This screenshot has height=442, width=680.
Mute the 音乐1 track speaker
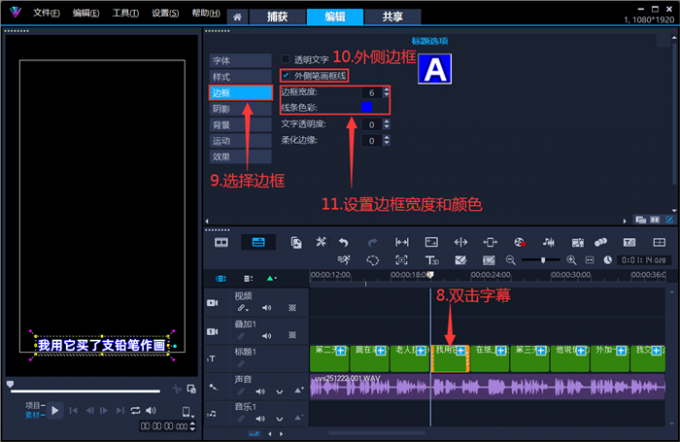[260, 419]
